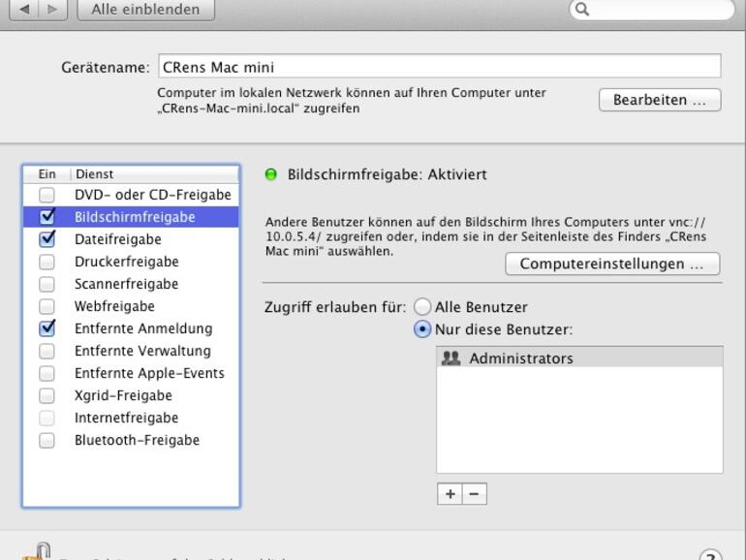
Task: Enable the Entfernte Verwaltung checkbox
Action: coord(47,351)
